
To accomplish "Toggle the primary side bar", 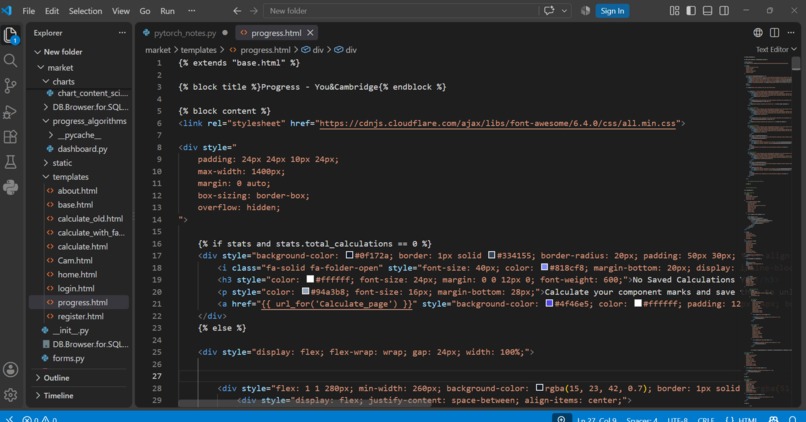I will [x=691, y=11].
